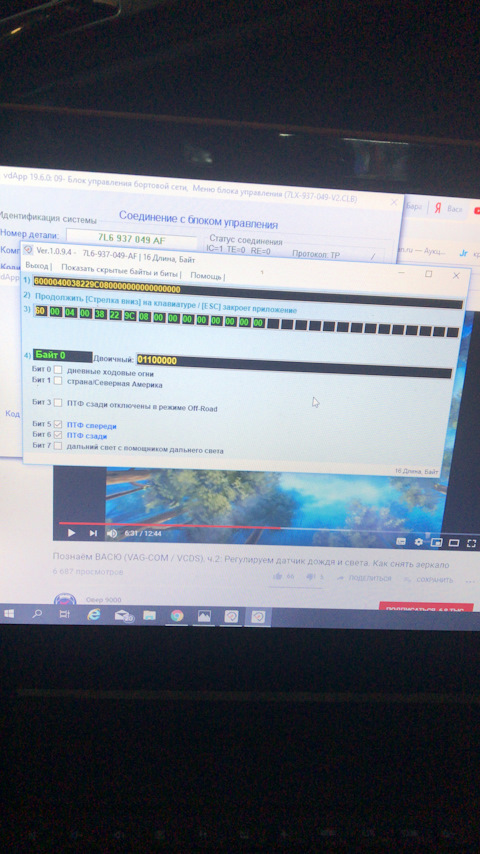Mute the YouTube video volume
The height and width of the screenshot is (854, 480).
pyautogui.click(x=112, y=534)
